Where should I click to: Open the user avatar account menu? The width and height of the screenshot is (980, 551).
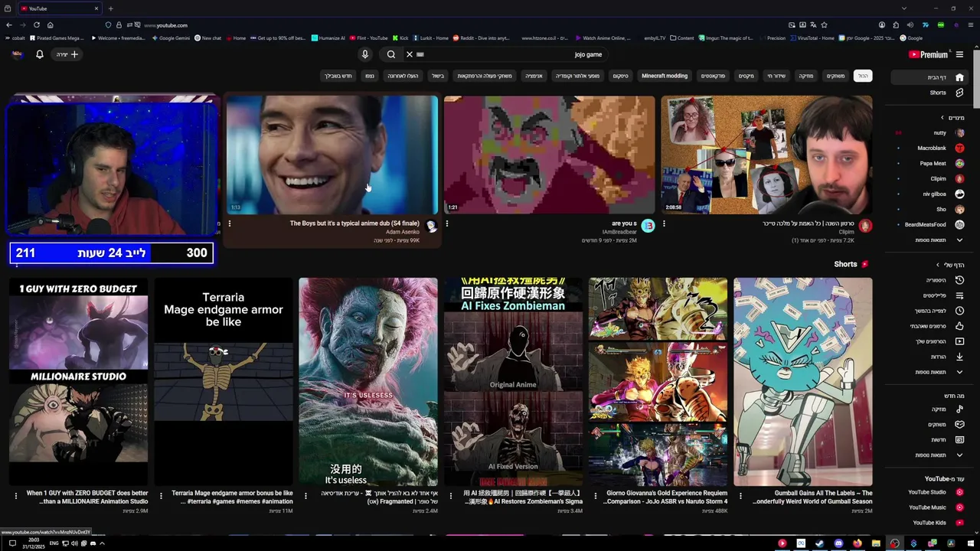(x=18, y=54)
